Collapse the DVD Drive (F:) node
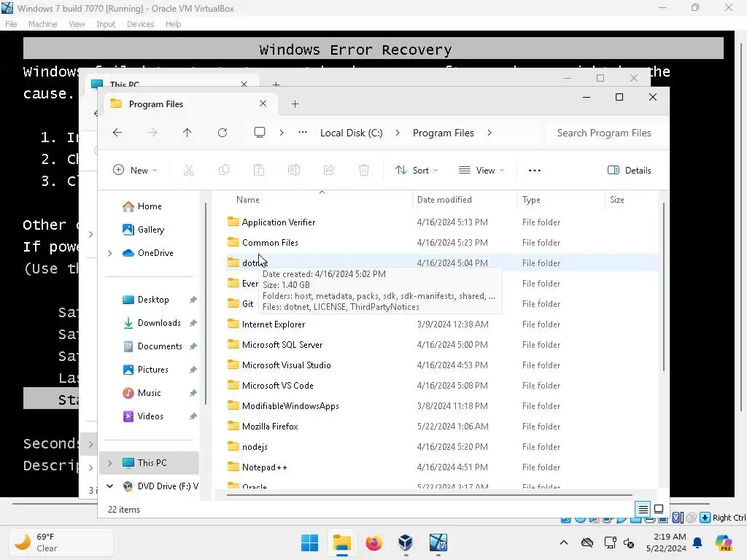Screen dimensions: 747x560 (110, 486)
